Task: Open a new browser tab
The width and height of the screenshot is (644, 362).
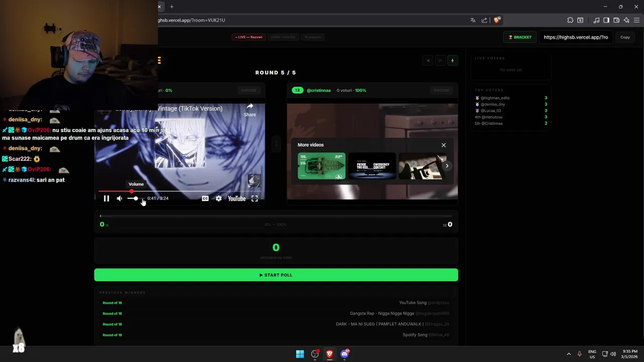Action: (172, 7)
